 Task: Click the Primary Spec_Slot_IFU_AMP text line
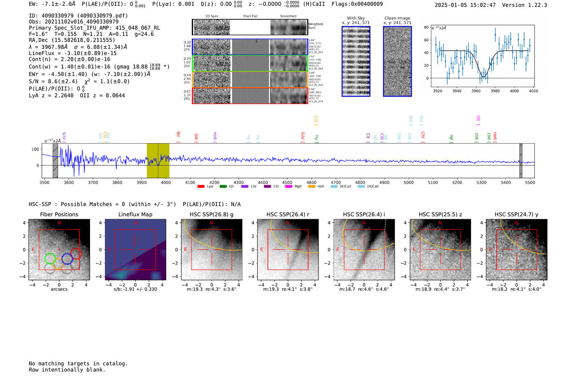(x=94, y=28)
